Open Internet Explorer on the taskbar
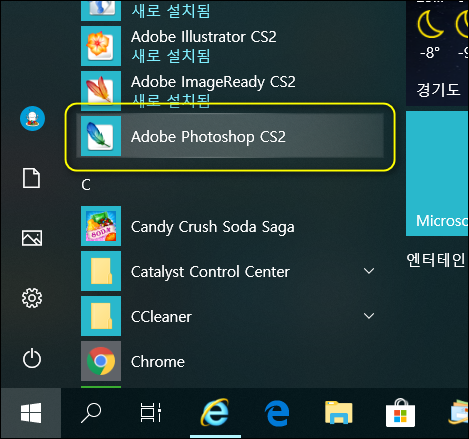This screenshot has height=439, width=469. [215, 413]
